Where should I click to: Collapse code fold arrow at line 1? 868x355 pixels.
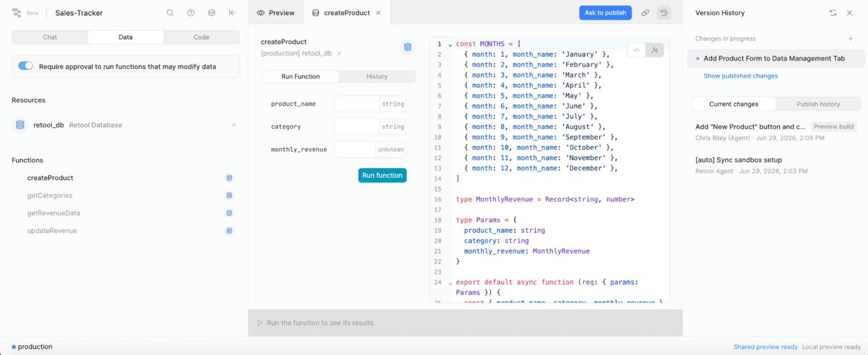450,45
